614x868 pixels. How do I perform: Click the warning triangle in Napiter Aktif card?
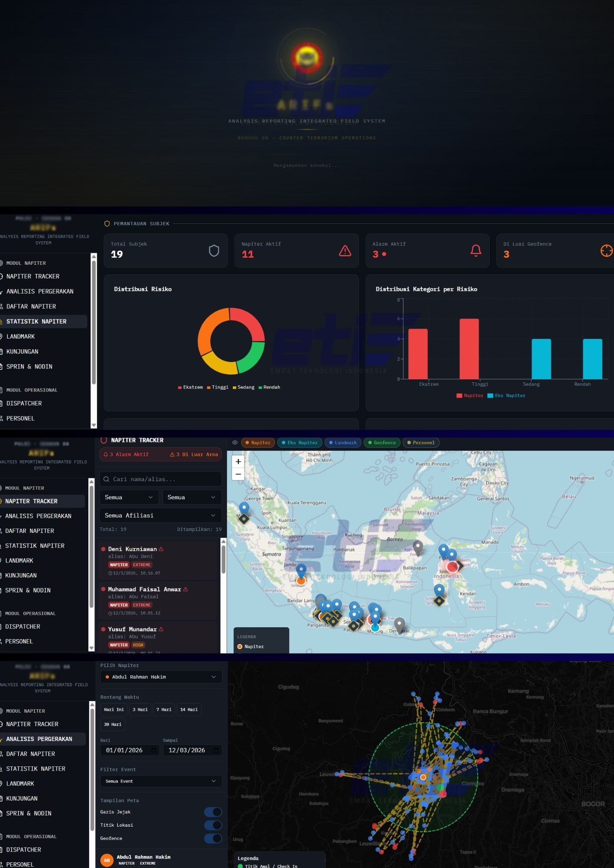click(x=345, y=250)
